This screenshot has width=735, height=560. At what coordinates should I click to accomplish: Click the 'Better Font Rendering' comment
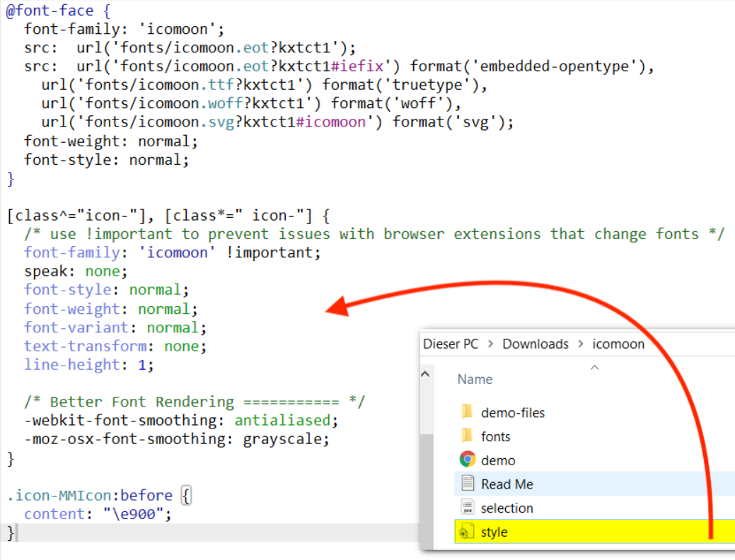tap(195, 402)
